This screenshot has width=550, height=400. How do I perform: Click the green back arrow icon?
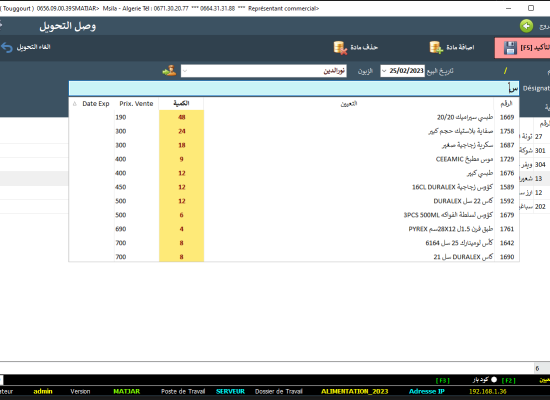526,26
